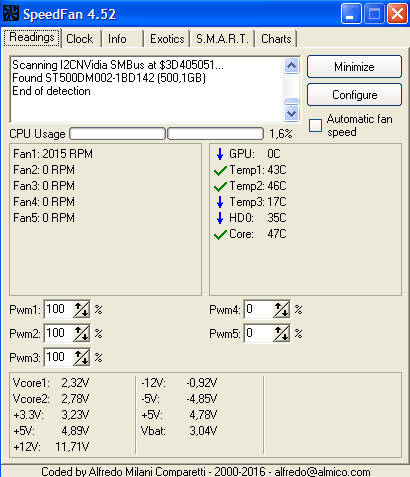Switch to the Exotics tab
This screenshot has width=410, height=477.
click(167, 39)
